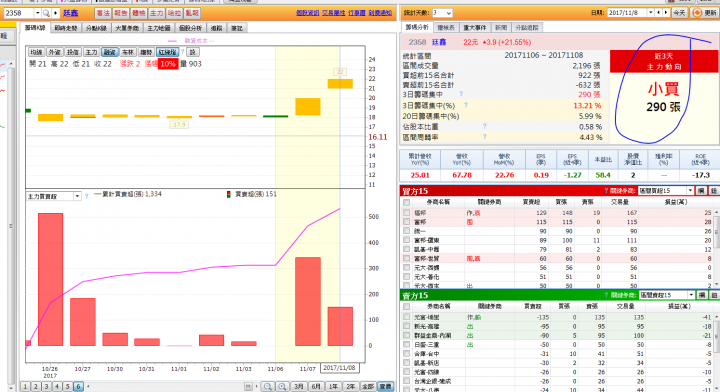Switch to the 大單券商 tab
720x392 pixels.
tap(127, 28)
